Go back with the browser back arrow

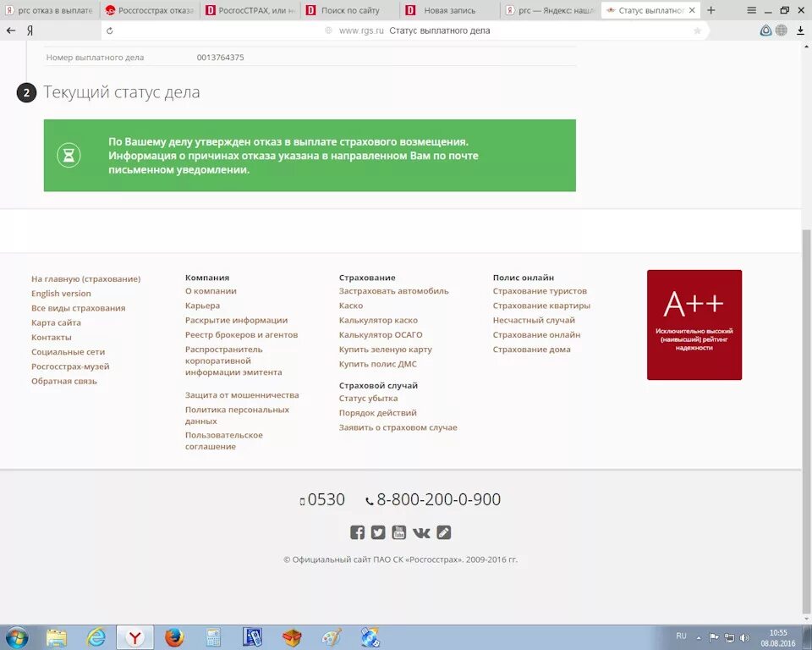pos(11,30)
